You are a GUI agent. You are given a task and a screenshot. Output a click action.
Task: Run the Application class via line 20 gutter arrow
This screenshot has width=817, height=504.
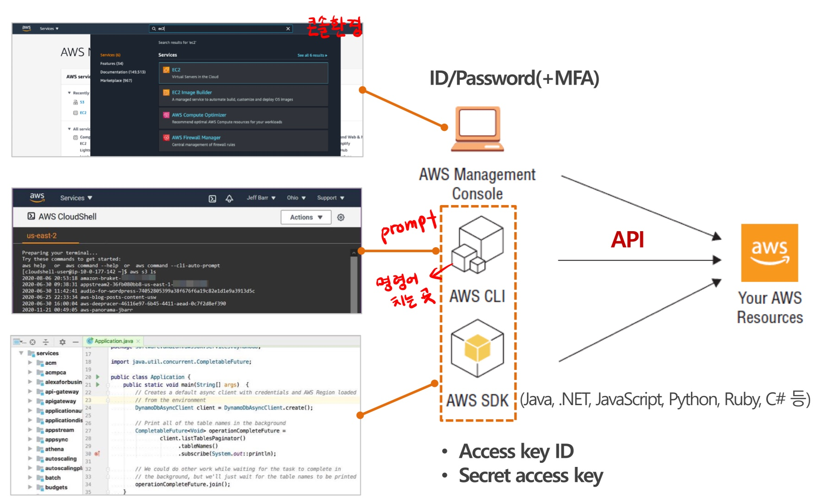[x=98, y=377]
